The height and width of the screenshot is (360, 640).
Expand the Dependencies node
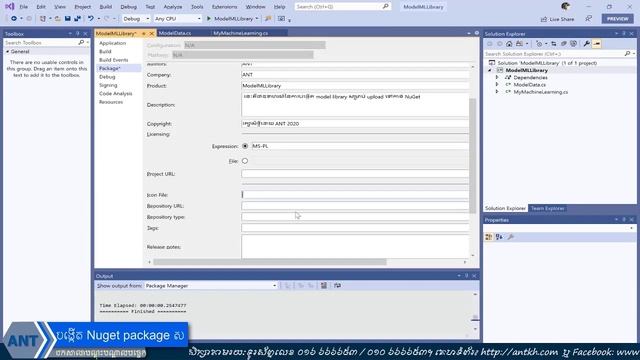pyautogui.click(x=497, y=78)
